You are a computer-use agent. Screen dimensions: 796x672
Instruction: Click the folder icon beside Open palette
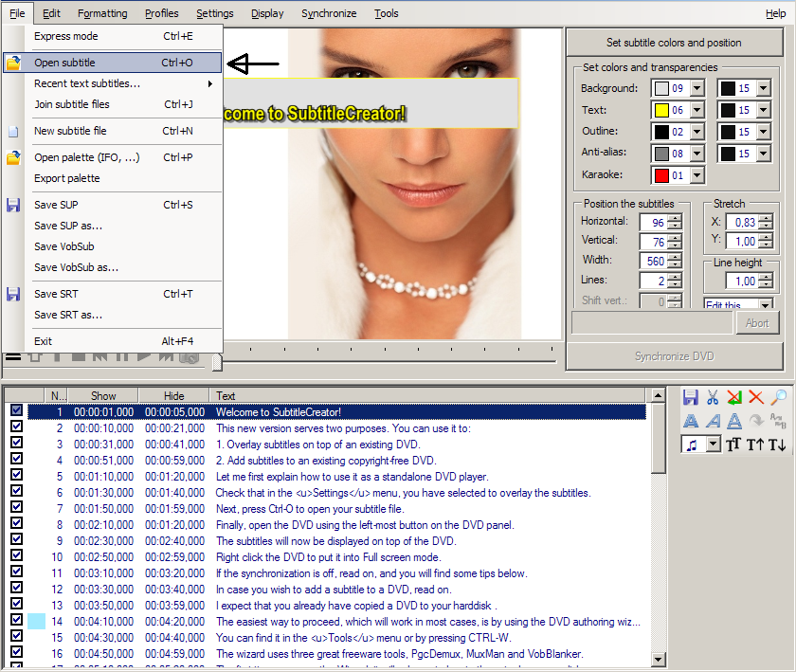point(13,158)
